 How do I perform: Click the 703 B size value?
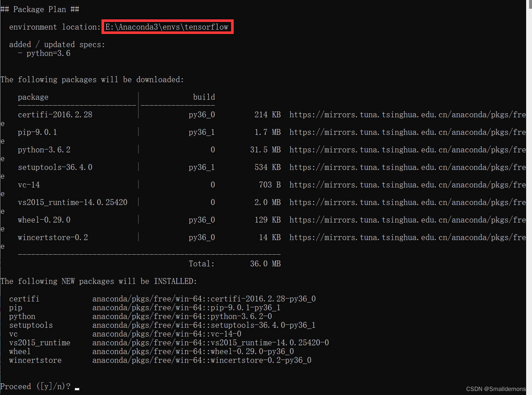(270, 185)
